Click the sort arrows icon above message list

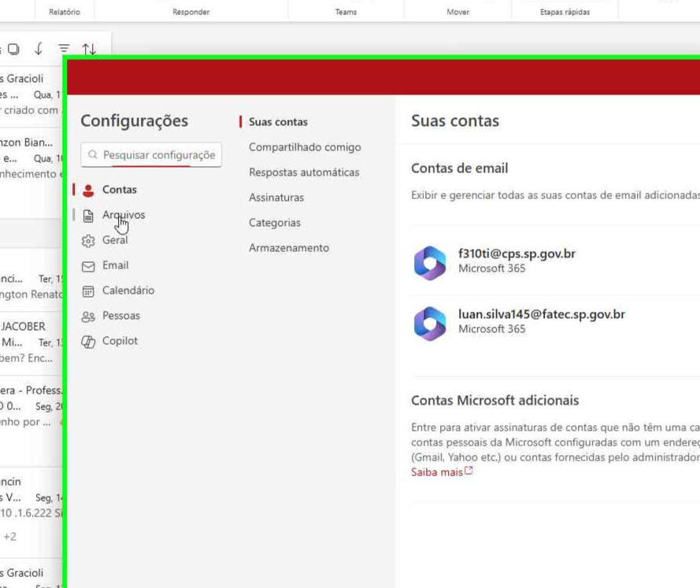pos(89,49)
